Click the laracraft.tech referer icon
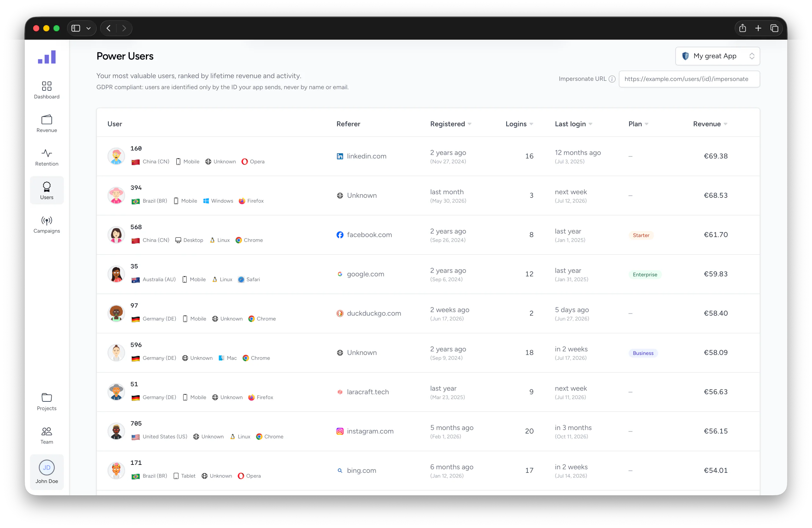812x528 pixels. point(340,392)
